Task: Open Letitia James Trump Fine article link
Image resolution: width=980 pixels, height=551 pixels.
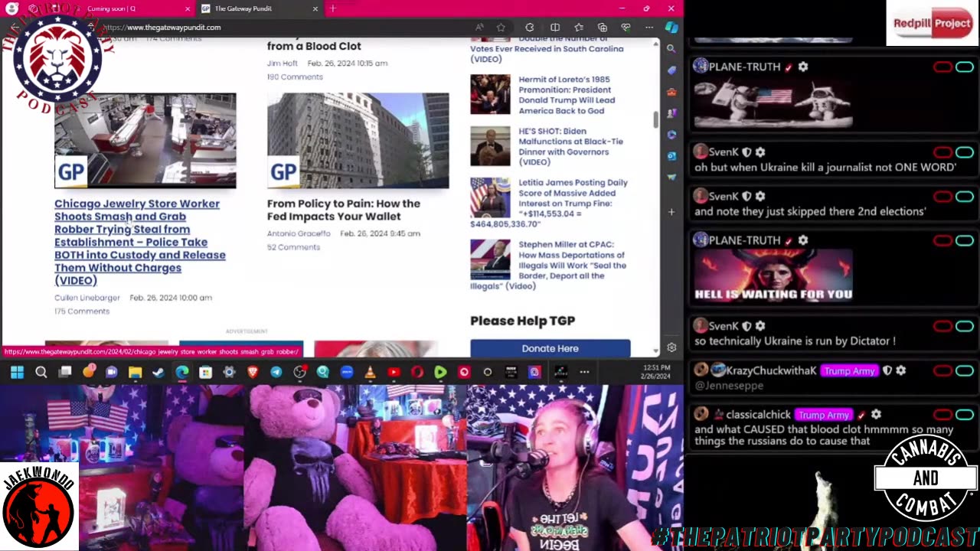Action: [x=549, y=203]
